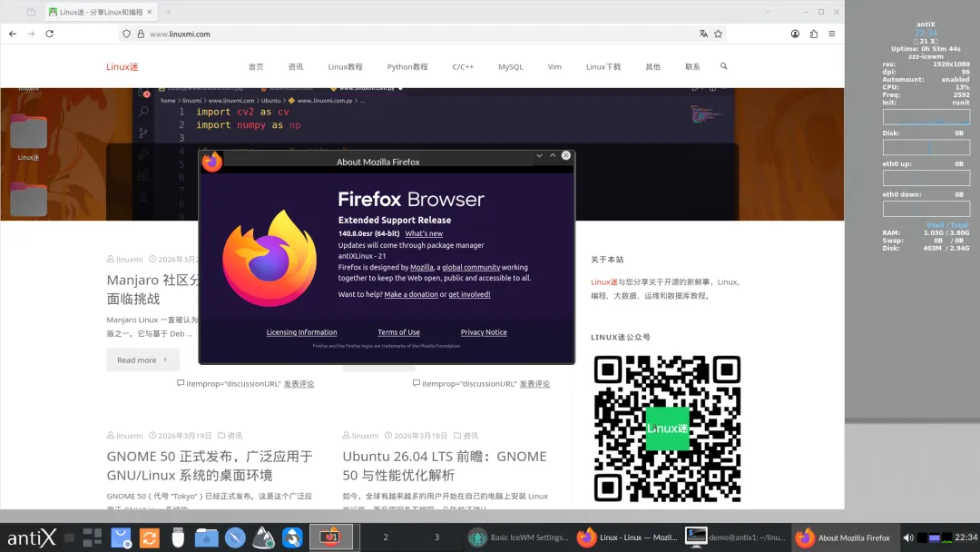This screenshot has height=552, width=980.
Task: Launch the orange updater icon in taskbar
Action: (150, 537)
